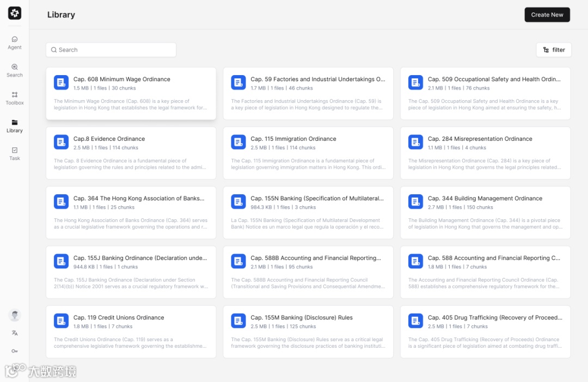Screen dimensions: 588x382
Task: Open Cap. 155N Banking Multilateral title
Action: click(x=317, y=198)
